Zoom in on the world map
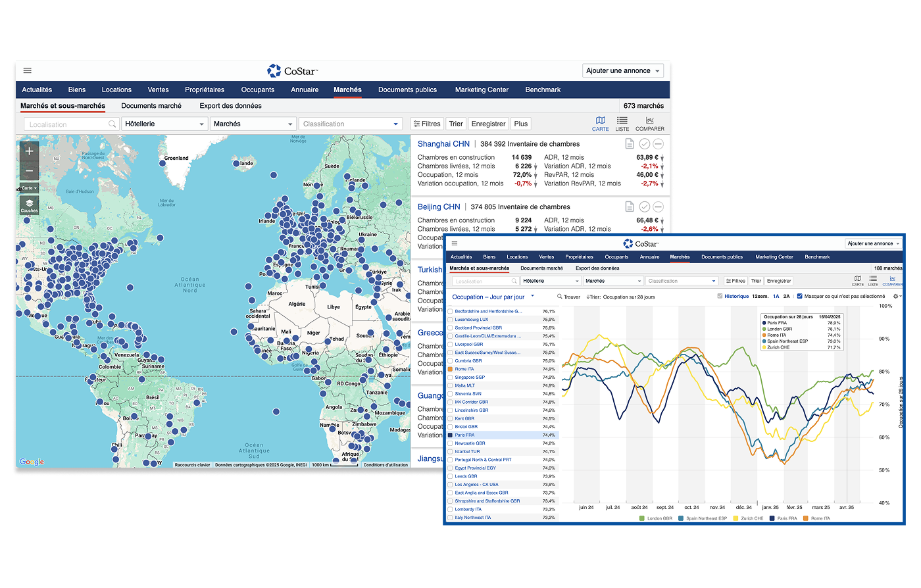Screen dimensions: 921x588 point(30,151)
